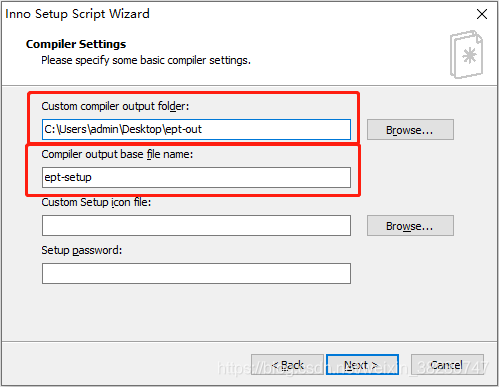Click the 'Custom compiler output folder:' label
499x387 pixels.
pyautogui.click(x=115, y=106)
